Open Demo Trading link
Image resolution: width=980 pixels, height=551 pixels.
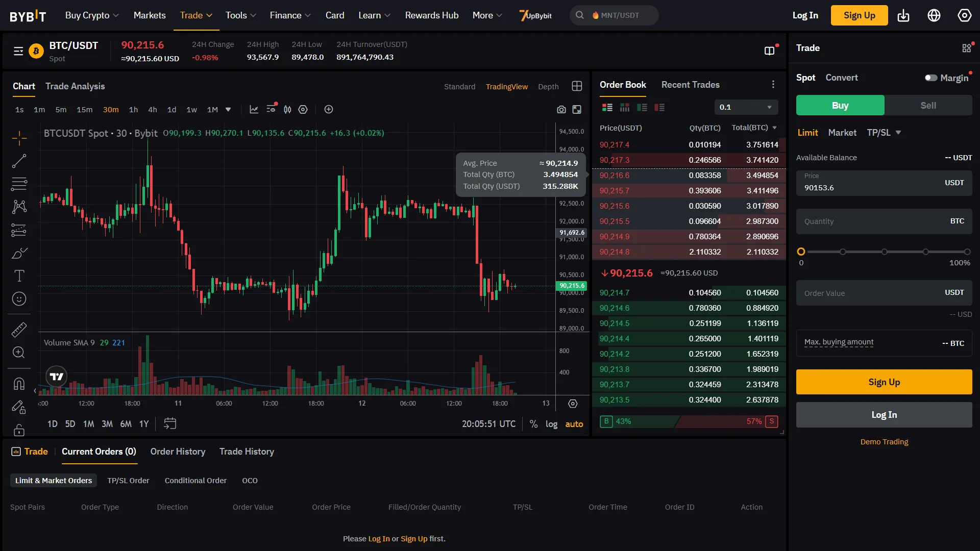coord(884,442)
